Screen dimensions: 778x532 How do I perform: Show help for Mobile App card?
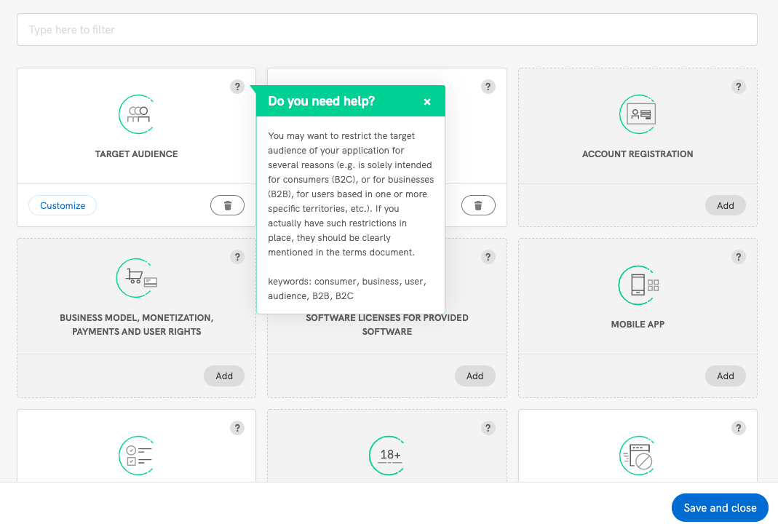(738, 257)
